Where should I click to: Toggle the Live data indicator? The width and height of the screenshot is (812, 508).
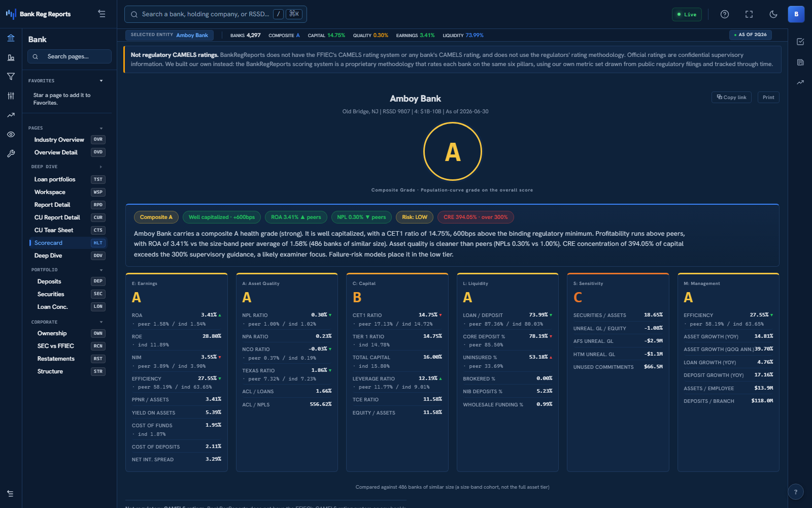[687, 14]
